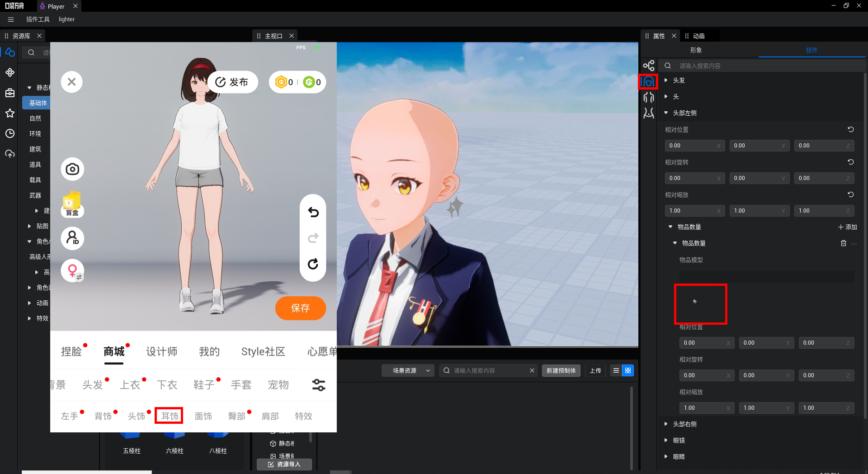Click the 相对缩放 X field under 头部左侧
Viewport: 868px width, 474px height.
pos(695,211)
